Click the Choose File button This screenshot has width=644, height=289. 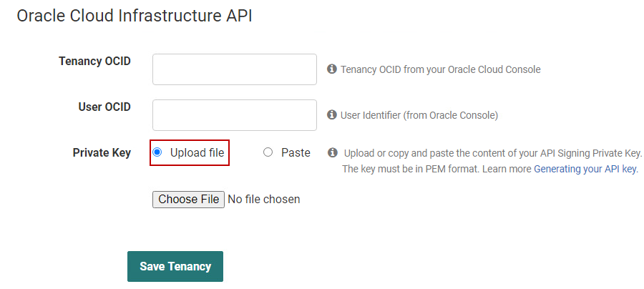tap(188, 200)
